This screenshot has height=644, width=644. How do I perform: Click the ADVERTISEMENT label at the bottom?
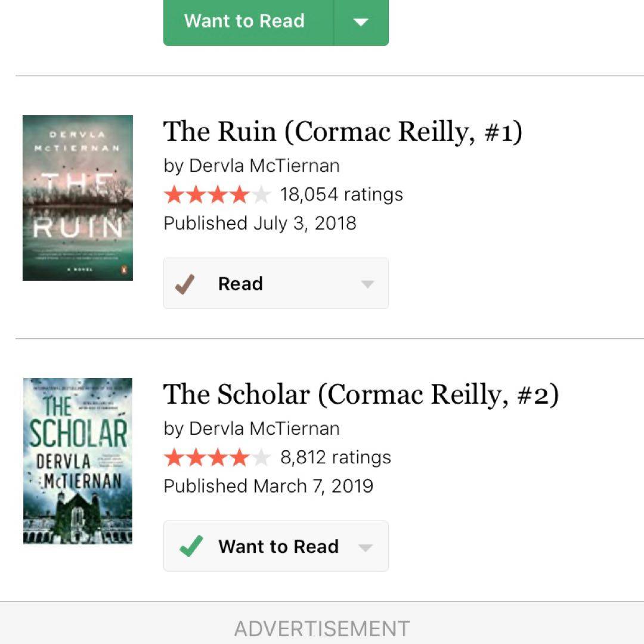[x=322, y=628]
